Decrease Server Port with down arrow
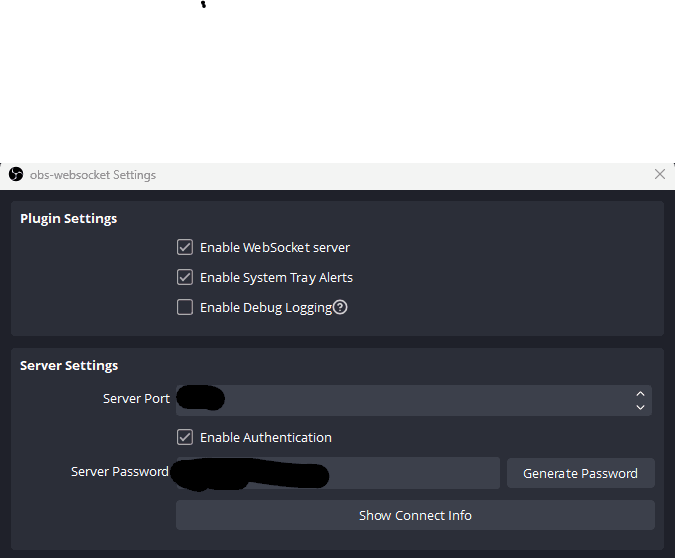The width and height of the screenshot is (675, 558). [x=640, y=407]
